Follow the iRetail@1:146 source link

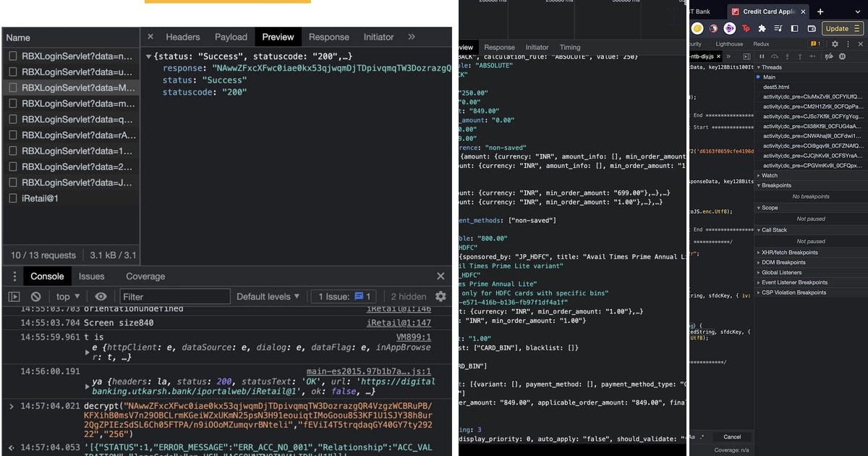(399, 308)
